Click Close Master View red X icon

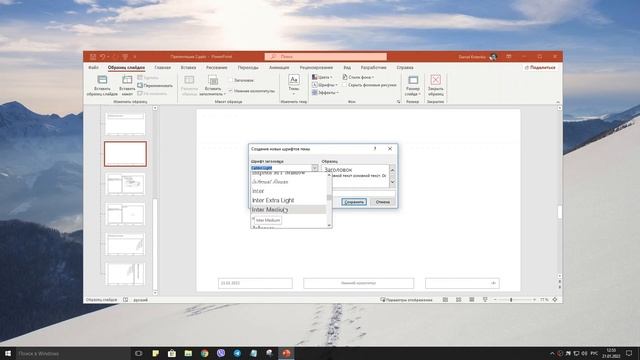click(x=436, y=80)
